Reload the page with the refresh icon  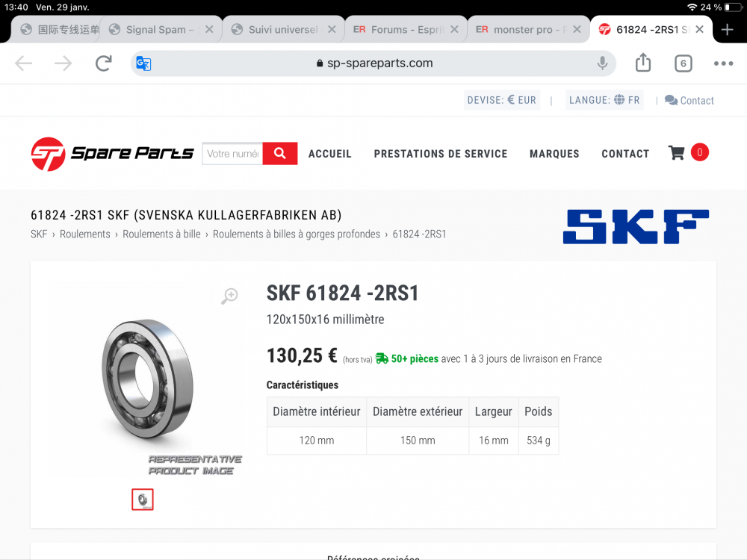pyautogui.click(x=103, y=63)
